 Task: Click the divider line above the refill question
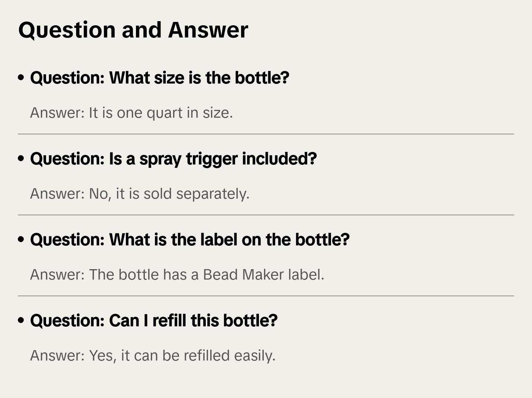click(x=266, y=296)
